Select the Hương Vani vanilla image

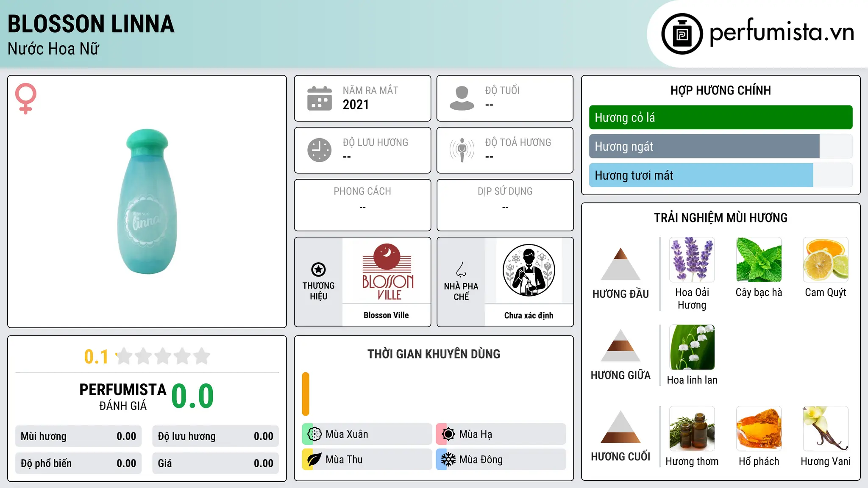pos(826,429)
